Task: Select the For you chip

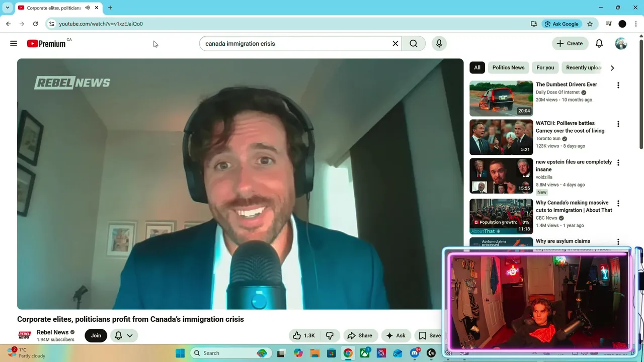Action: (545, 67)
